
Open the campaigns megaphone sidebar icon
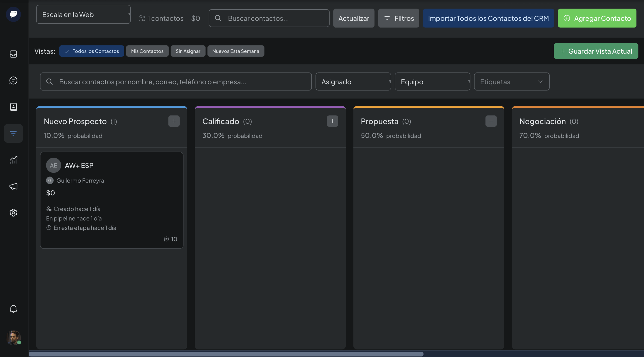point(13,186)
